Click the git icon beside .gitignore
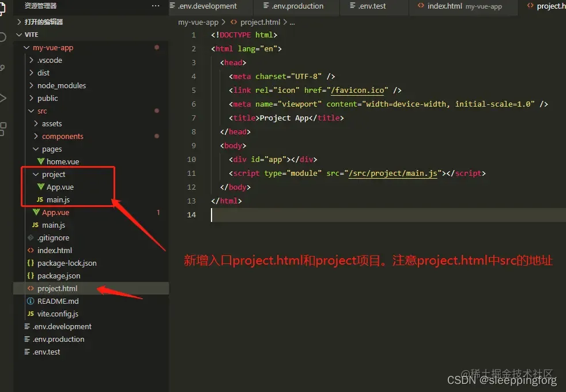The width and height of the screenshot is (566, 392). click(31, 238)
